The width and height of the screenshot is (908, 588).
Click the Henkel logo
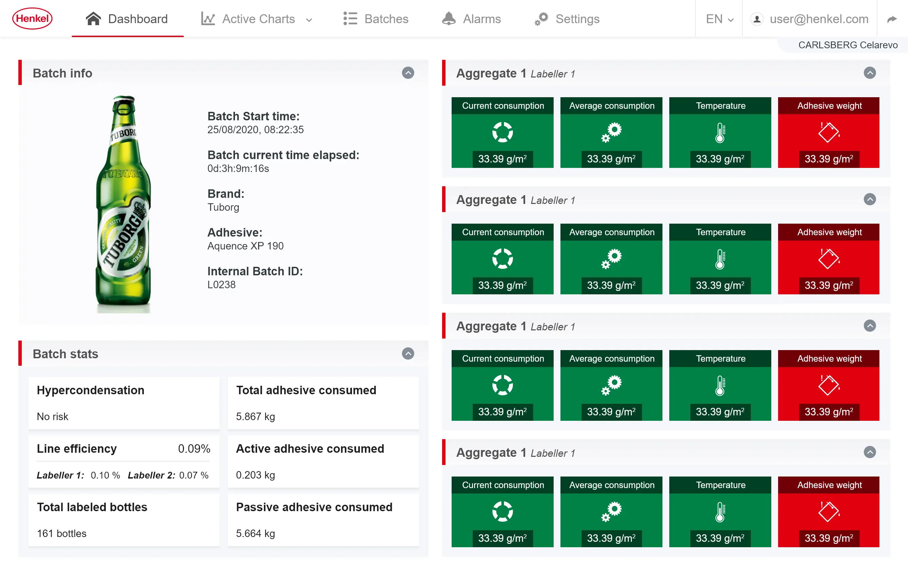click(x=32, y=18)
